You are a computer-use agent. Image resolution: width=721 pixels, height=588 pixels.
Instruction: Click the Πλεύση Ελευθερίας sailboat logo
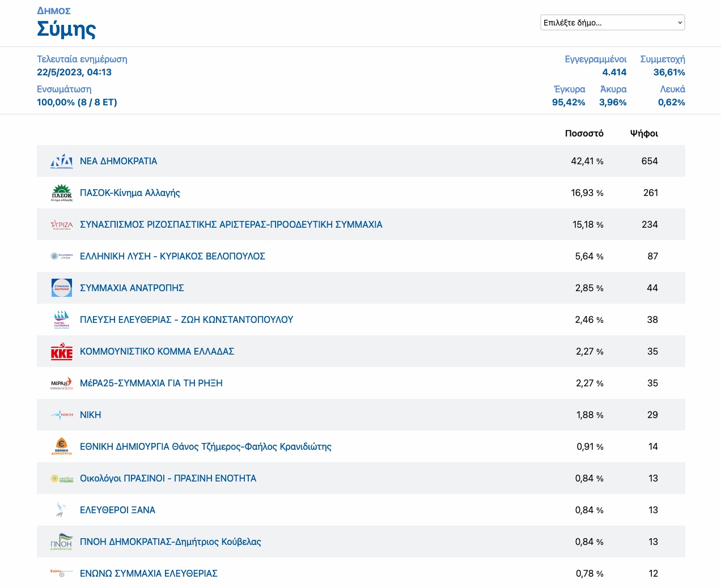62,319
